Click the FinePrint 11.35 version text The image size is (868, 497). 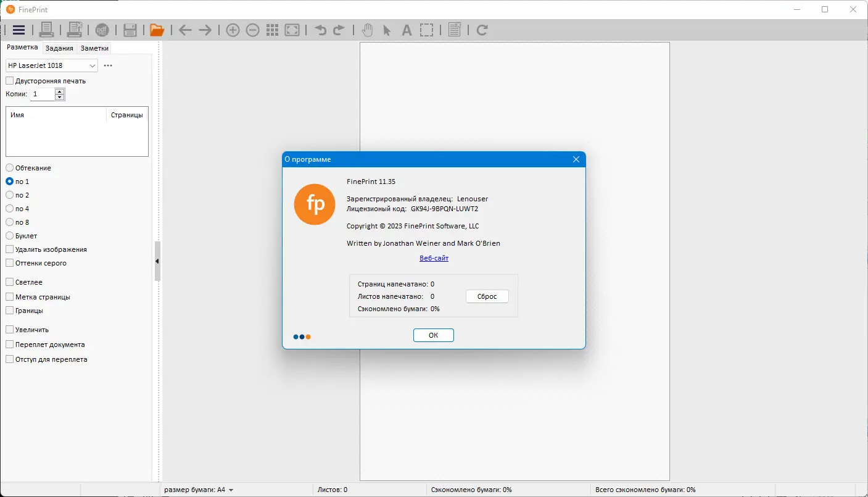pos(371,182)
